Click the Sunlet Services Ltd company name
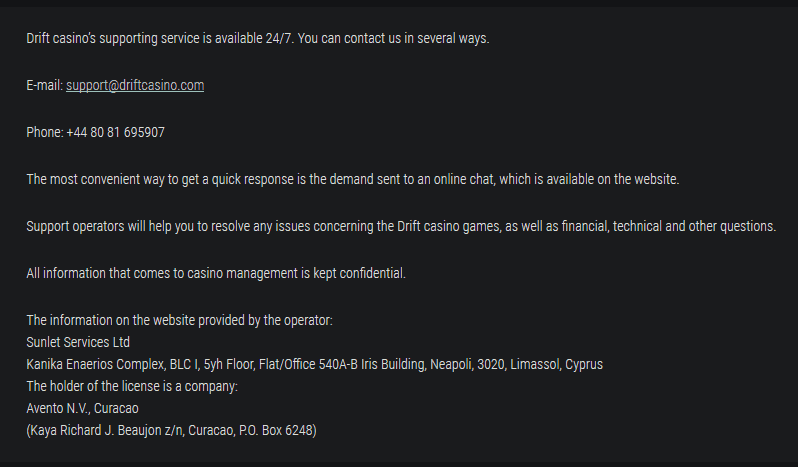This screenshot has height=467, width=798. point(78,342)
